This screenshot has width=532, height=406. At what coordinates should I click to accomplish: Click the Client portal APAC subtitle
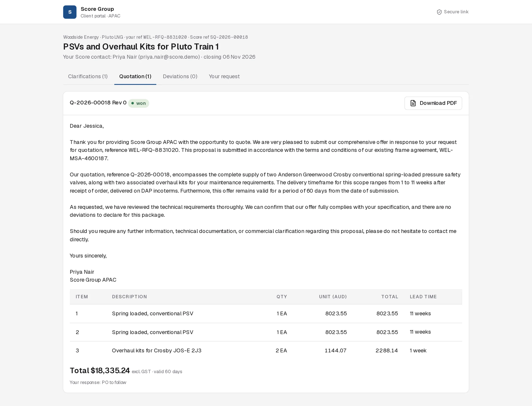click(x=100, y=16)
